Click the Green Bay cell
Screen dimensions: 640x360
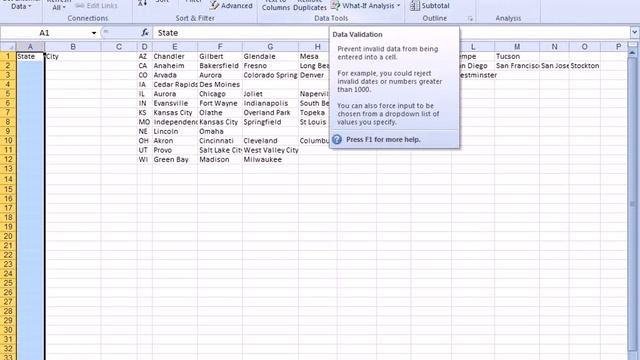(175, 160)
